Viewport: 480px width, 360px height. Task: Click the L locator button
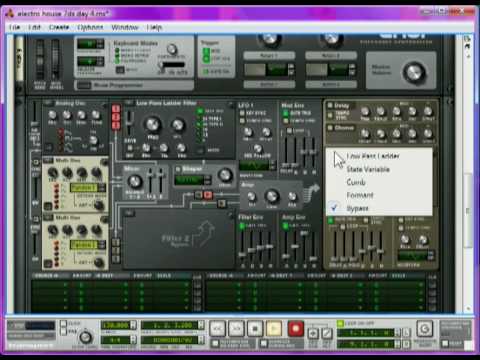pyautogui.click(x=407, y=332)
